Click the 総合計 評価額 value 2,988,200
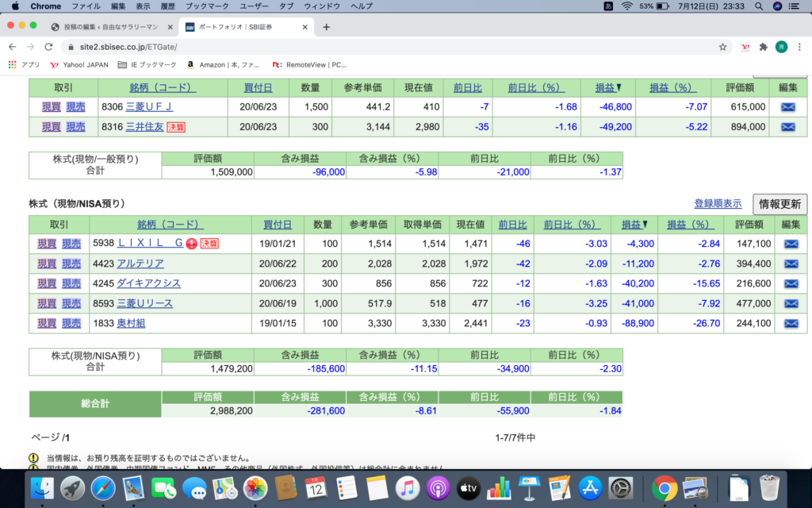This screenshot has height=508, width=812. (x=232, y=411)
